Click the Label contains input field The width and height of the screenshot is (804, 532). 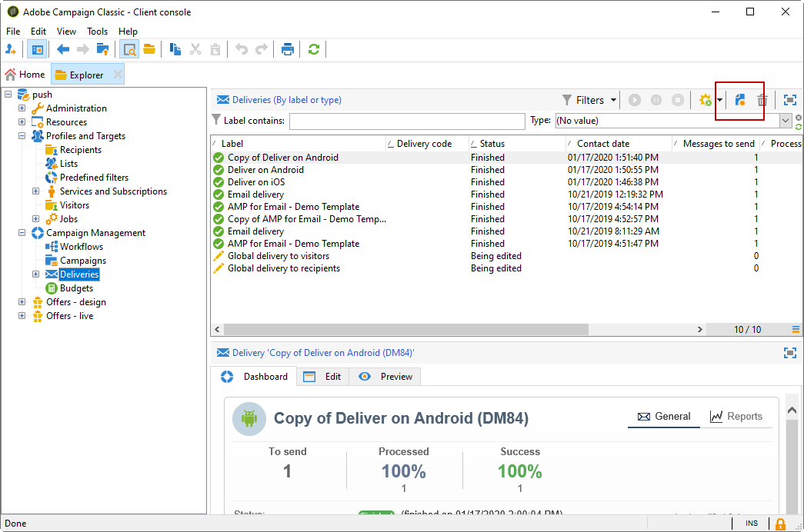(406, 121)
